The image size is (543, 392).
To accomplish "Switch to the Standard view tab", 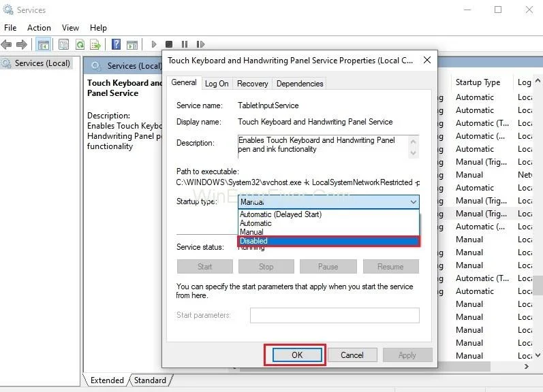I will [x=149, y=380].
